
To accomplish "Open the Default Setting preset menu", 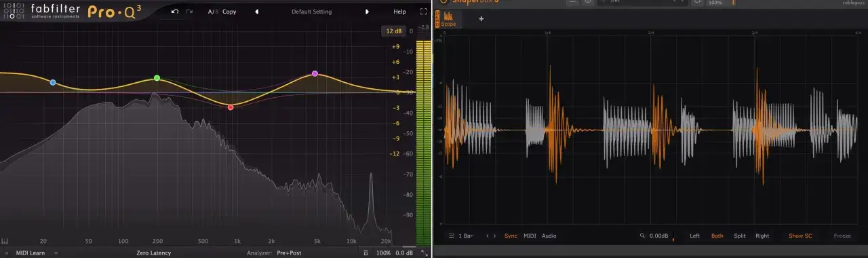I will (312, 12).
